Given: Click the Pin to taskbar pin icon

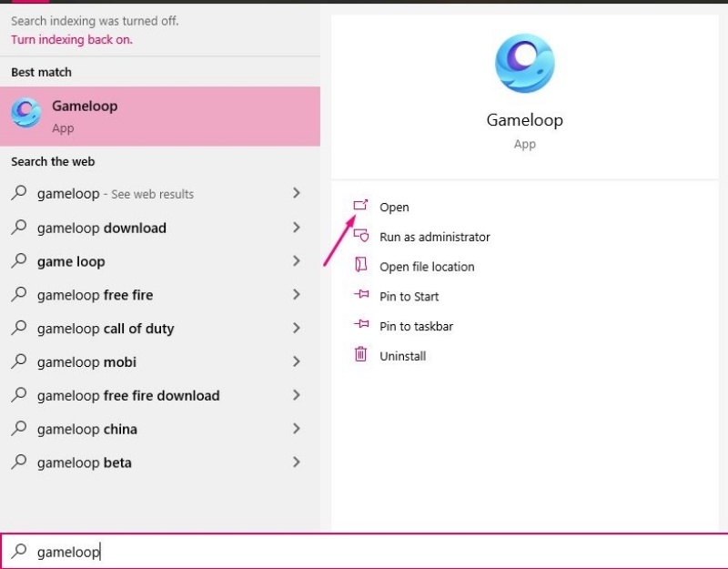Looking at the screenshot, I should tap(362, 325).
